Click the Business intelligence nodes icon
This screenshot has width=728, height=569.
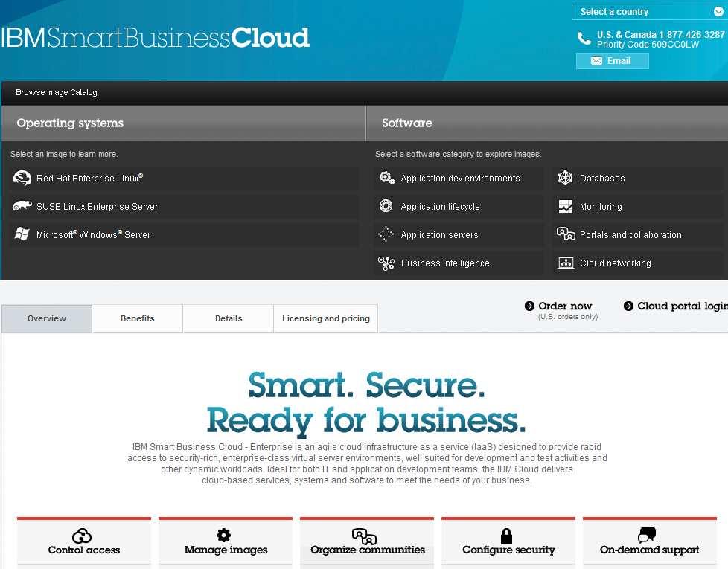[386, 263]
